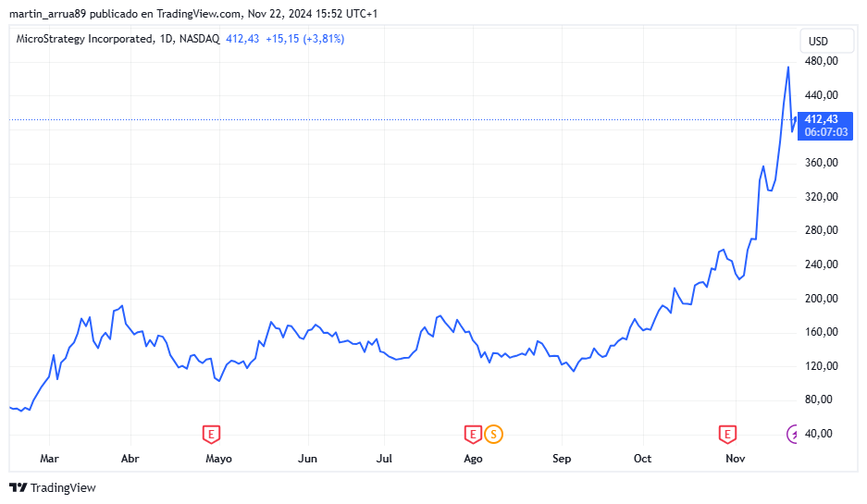Screen dimensions: 867x504
Task: Click the Abr time axis label
Action: [130, 459]
